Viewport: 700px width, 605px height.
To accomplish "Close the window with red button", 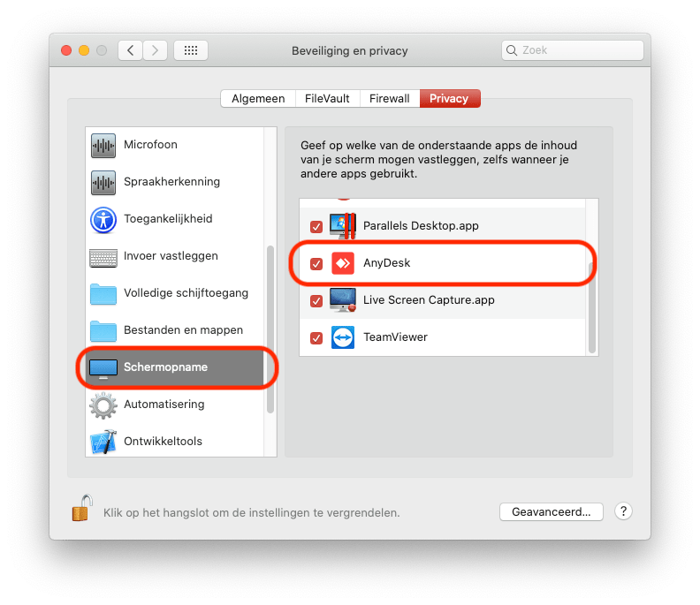I will pyautogui.click(x=66, y=50).
